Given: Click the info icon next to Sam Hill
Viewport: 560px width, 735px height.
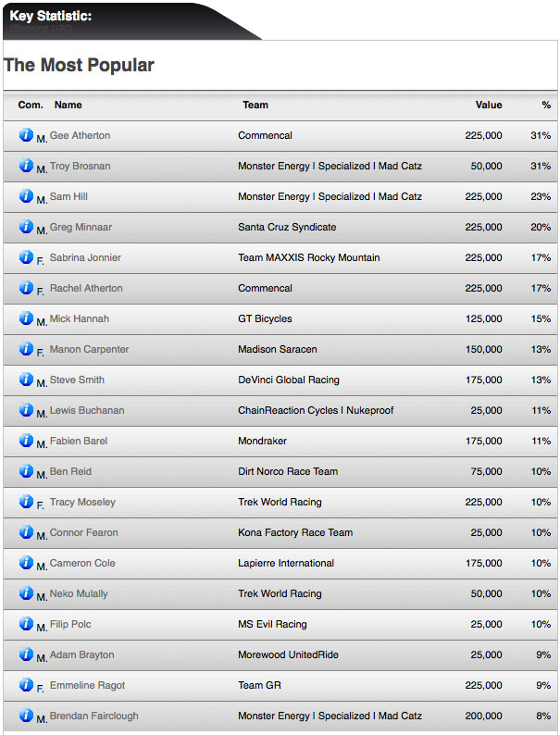Looking at the screenshot, I should [26, 196].
